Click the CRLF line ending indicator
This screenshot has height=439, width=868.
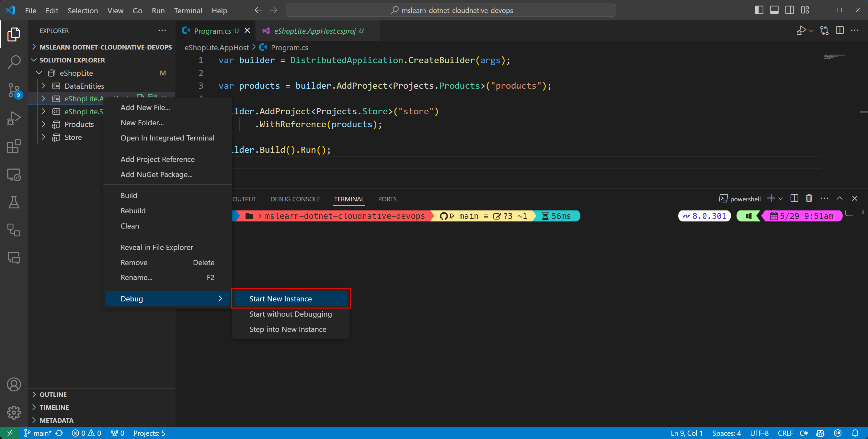coord(785,433)
